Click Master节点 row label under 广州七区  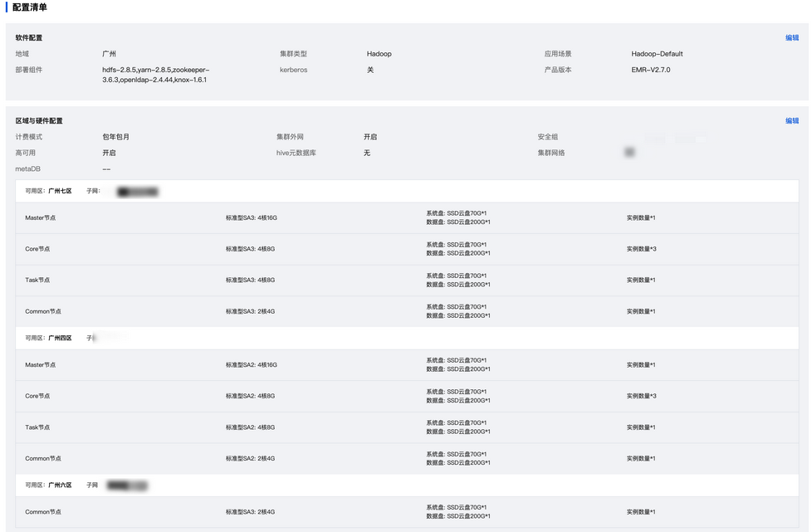[41, 218]
